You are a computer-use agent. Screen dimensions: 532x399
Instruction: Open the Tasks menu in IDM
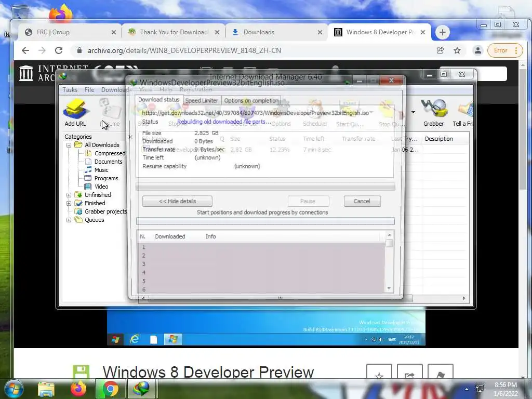coord(70,89)
